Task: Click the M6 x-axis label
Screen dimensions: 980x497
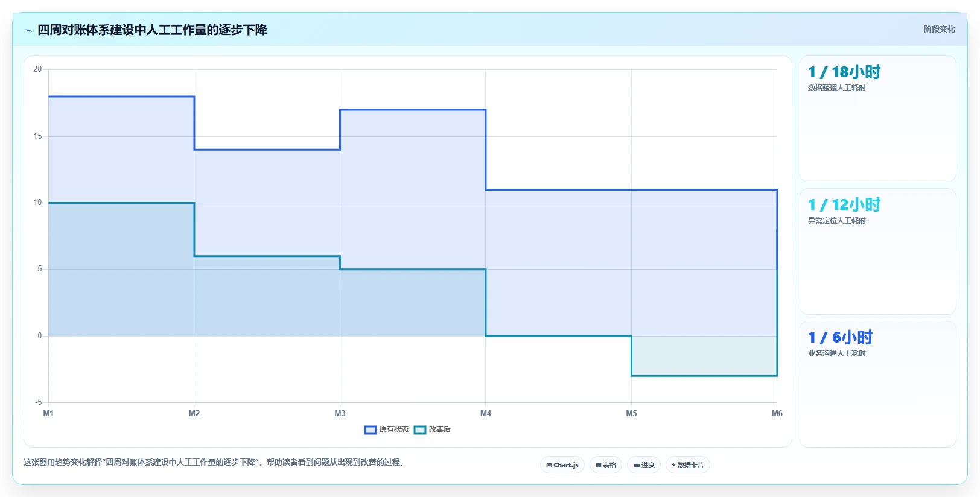Action: [777, 413]
